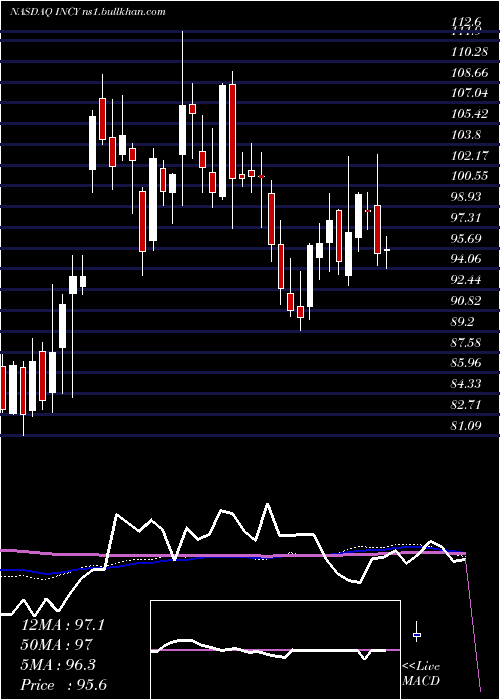Viewport: 500px width, 700px height.
Task: Click the 103.8 price level label
Action: point(466,135)
